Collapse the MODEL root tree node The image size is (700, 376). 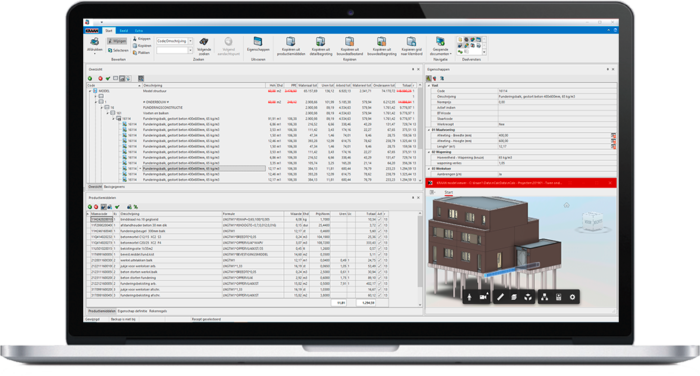90,91
